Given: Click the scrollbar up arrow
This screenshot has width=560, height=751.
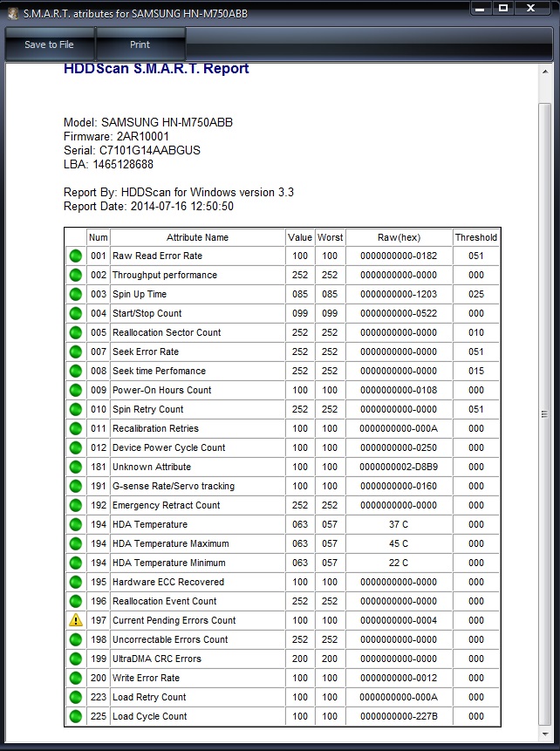Looking at the screenshot, I should click(x=545, y=72).
